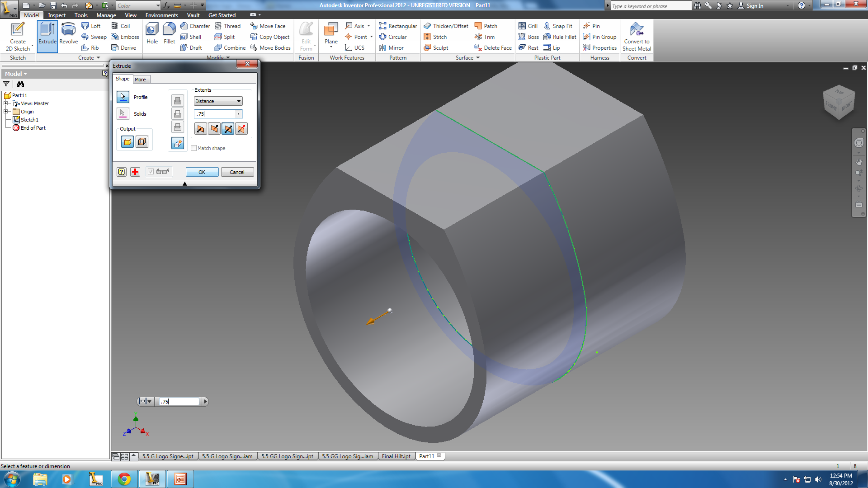Screen dimensions: 868x488
Task: Click the keyword search box
Action: (x=651, y=6)
